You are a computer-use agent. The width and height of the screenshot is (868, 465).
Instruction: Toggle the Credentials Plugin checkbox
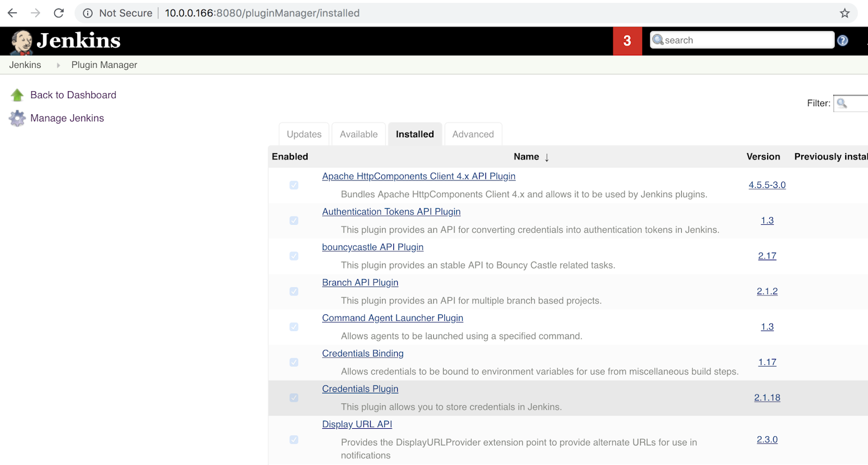pyautogui.click(x=294, y=398)
